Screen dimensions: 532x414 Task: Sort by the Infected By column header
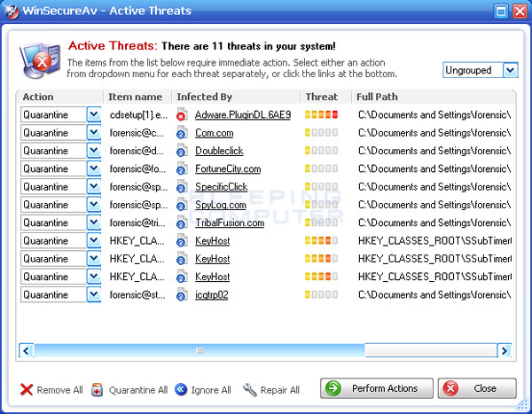click(x=236, y=97)
